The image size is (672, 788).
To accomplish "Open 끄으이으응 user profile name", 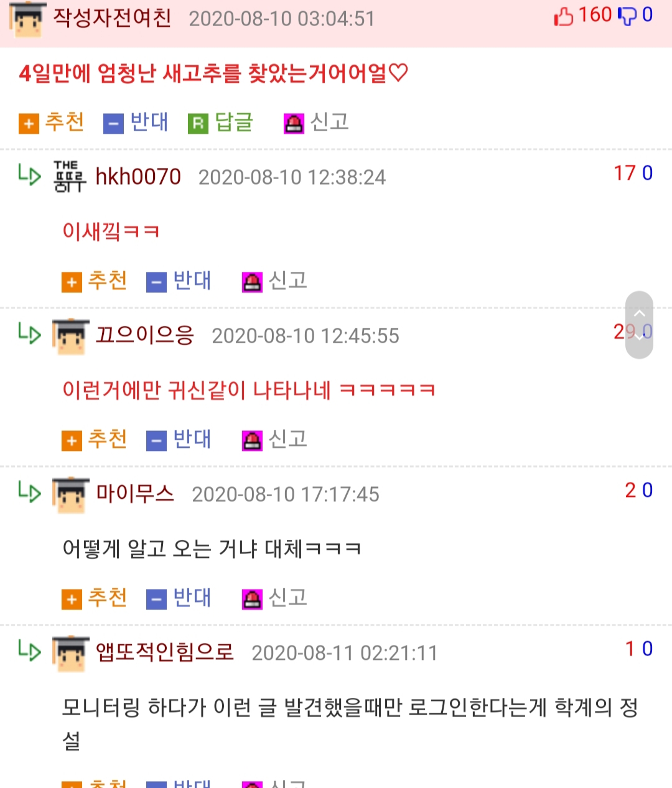I will (x=145, y=336).
